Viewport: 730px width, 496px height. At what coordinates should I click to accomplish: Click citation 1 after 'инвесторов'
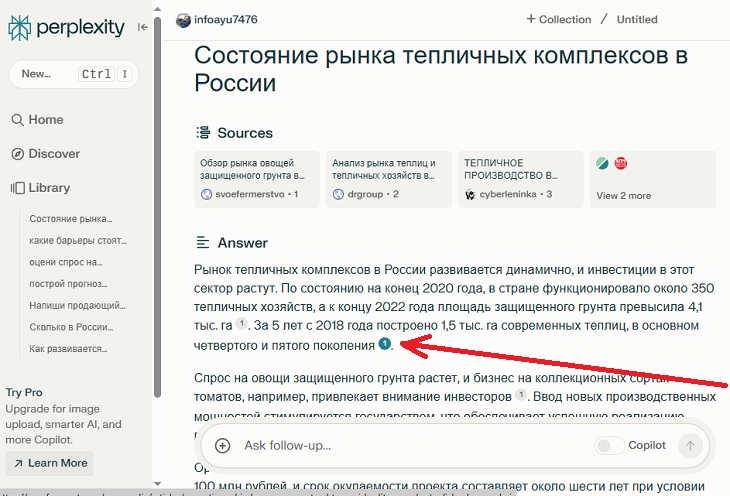(521, 395)
